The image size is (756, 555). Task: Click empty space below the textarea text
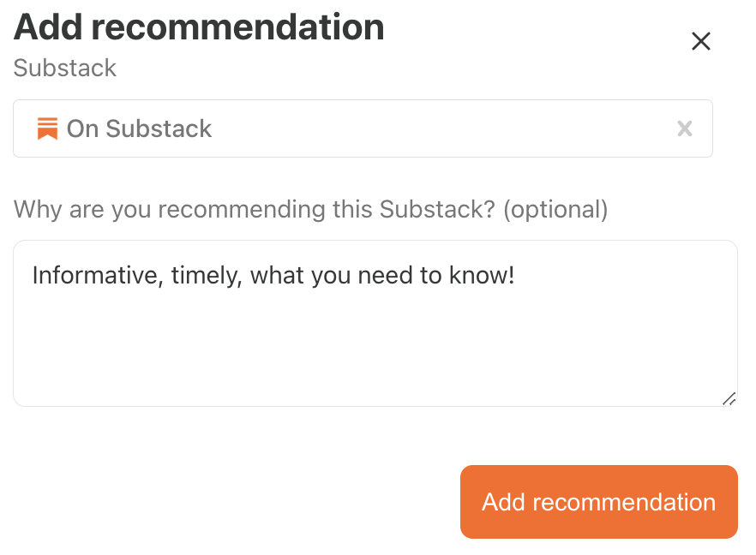click(375, 347)
